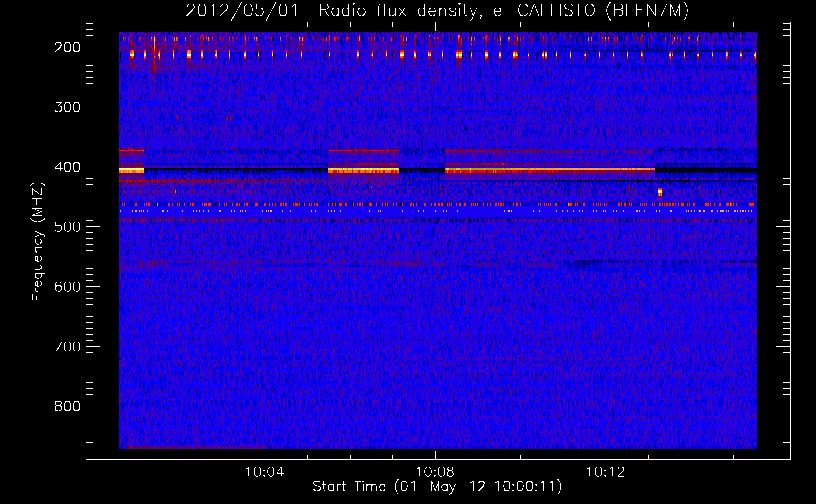Click the 500 frequency tick label
The width and height of the screenshot is (816, 504).
68,227
